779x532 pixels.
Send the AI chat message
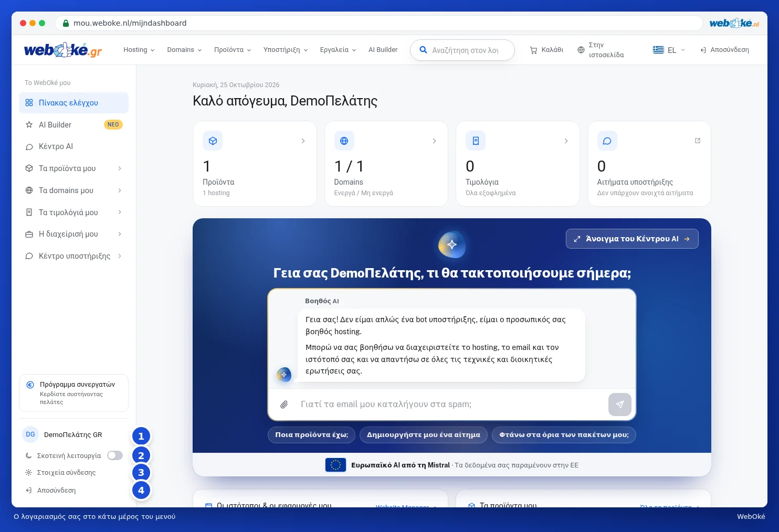tap(619, 405)
